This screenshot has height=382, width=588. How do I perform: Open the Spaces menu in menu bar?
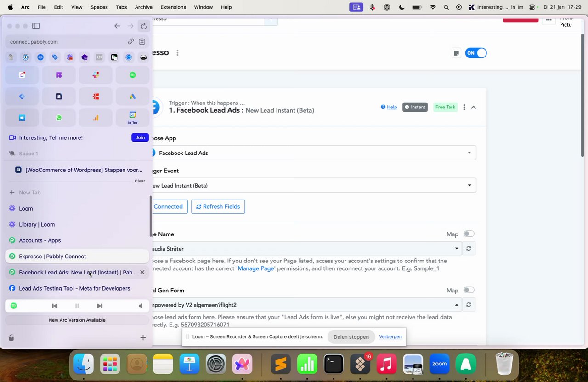pyautogui.click(x=99, y=7)
